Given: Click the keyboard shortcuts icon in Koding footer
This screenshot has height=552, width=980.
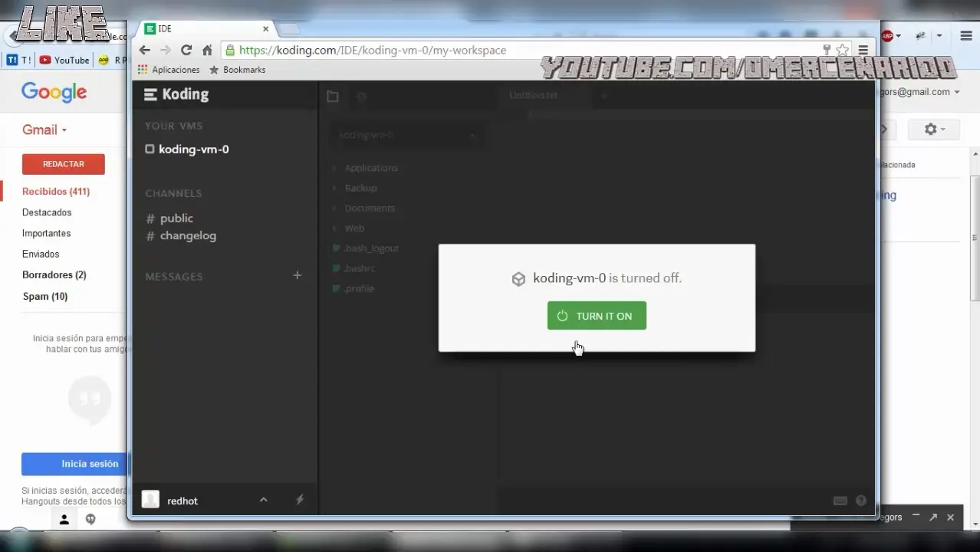Looking at the screenshot, I should (840, 501).
